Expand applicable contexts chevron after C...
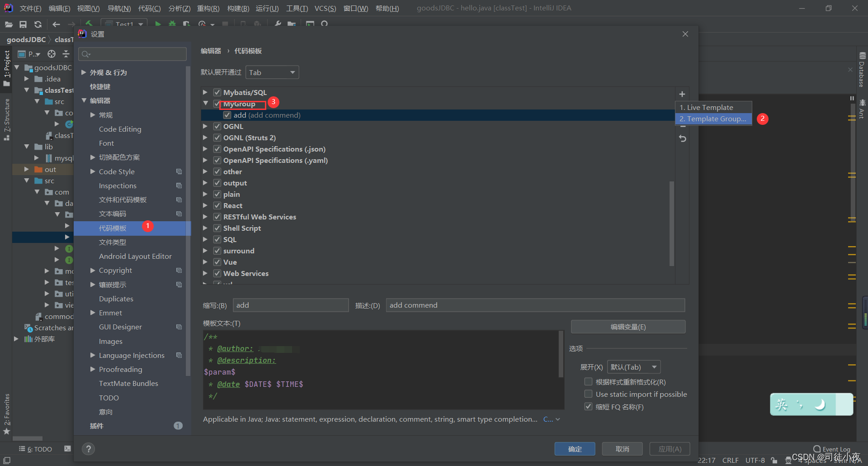This screenshot has width=868, height=466. pos(557,419)
